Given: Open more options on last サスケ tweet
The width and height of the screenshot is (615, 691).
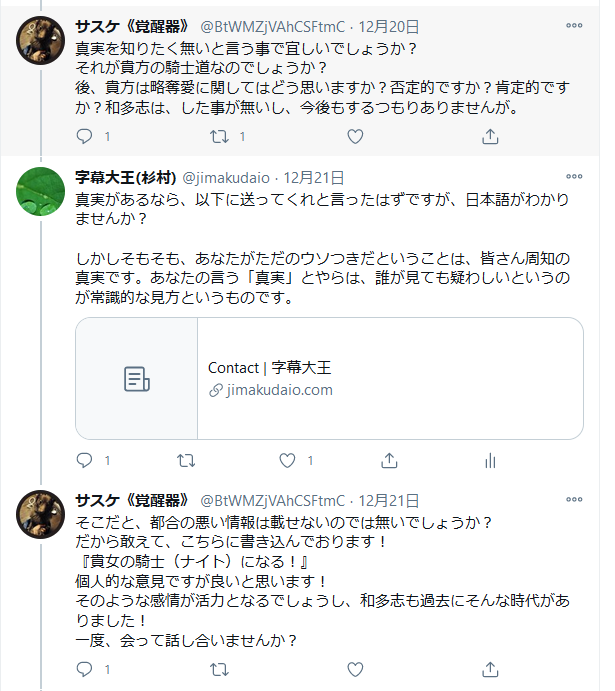Looking at the screenshot, I should (574, 500).
